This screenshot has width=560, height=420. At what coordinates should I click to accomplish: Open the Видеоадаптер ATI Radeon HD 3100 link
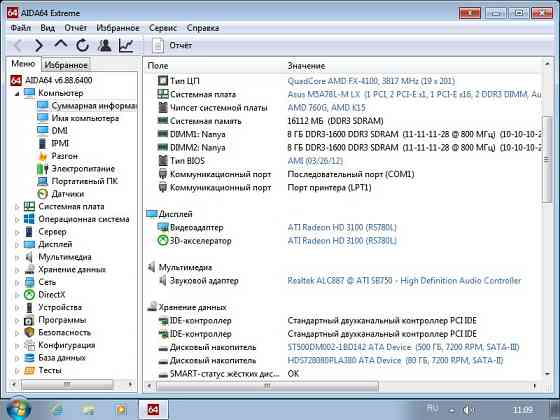tap(342, 228)
